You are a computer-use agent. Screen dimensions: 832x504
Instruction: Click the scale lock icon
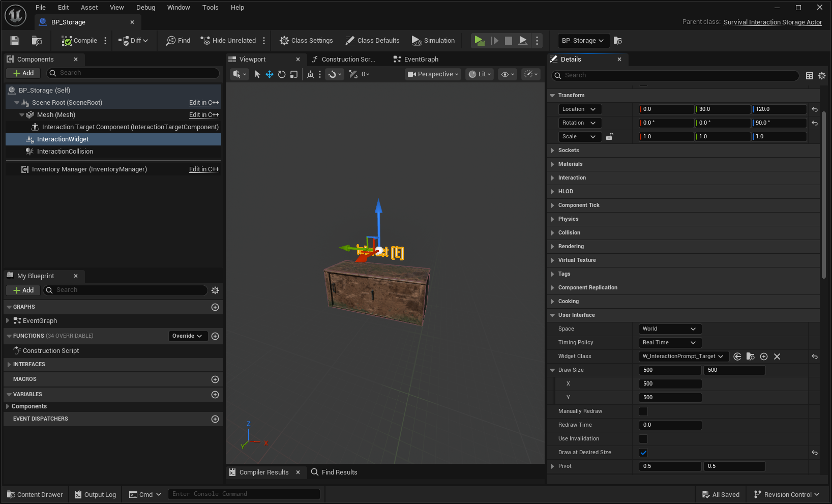tap(609, 137)
